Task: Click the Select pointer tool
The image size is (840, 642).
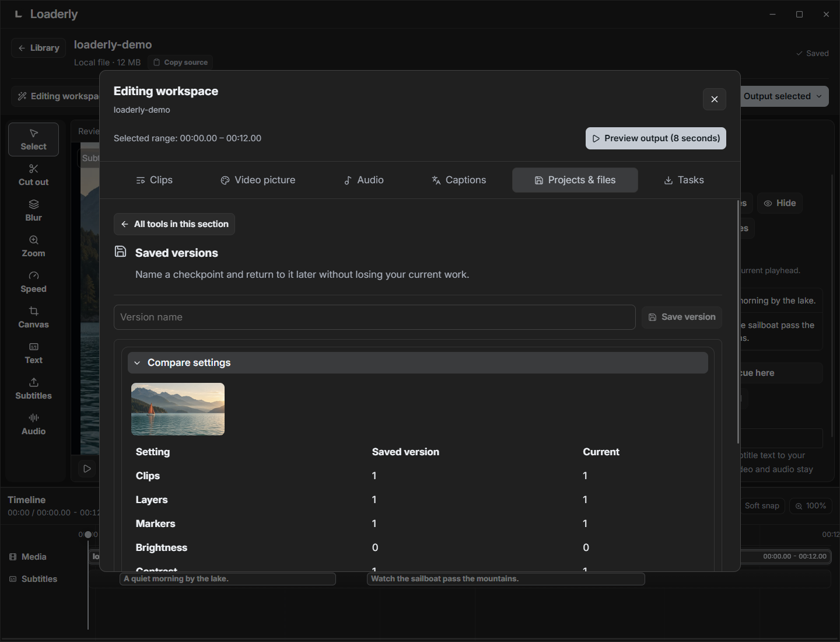Action: pyautogui.click(x=33, y=139)
